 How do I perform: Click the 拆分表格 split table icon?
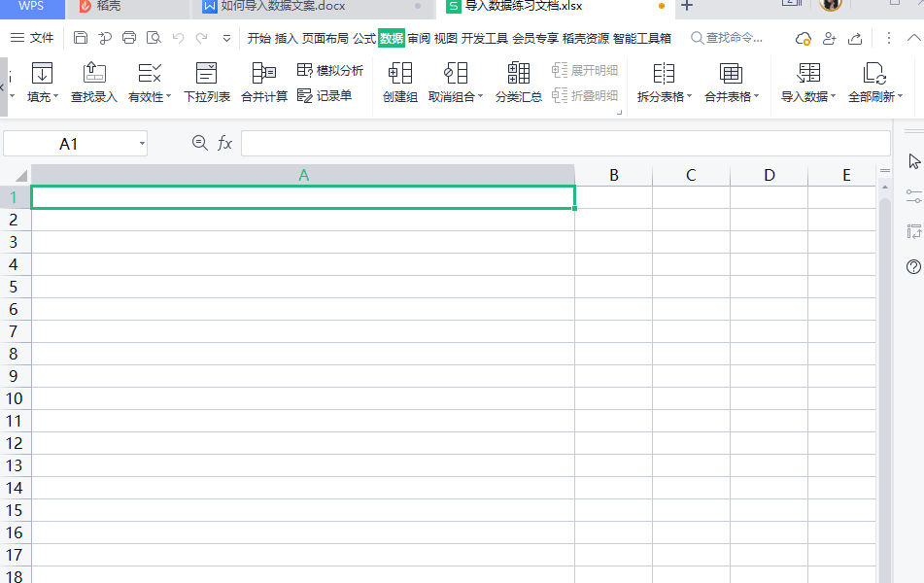[664, 74]
